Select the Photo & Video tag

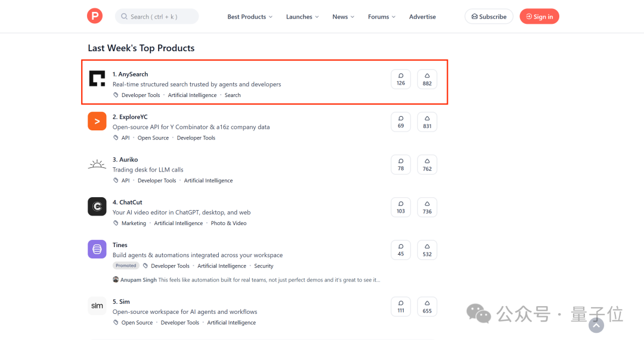click(x=229, y=223)
